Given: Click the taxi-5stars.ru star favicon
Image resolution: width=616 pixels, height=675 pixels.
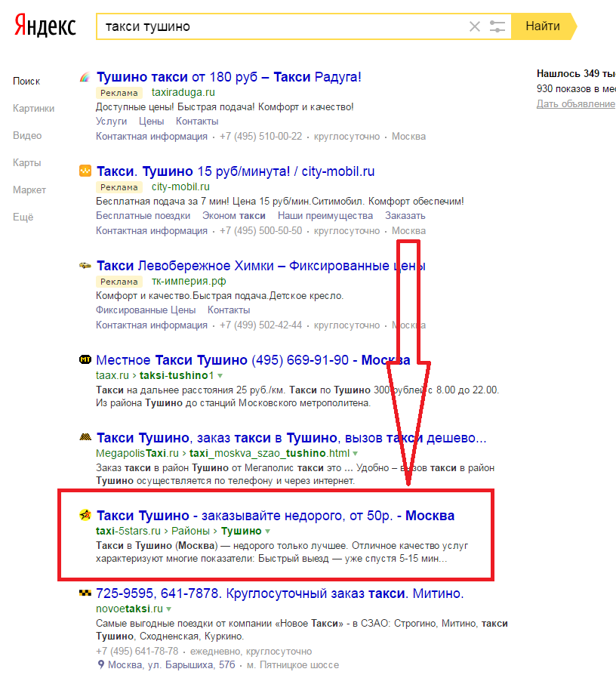Looking at the screenshot, I should [85, 515].
